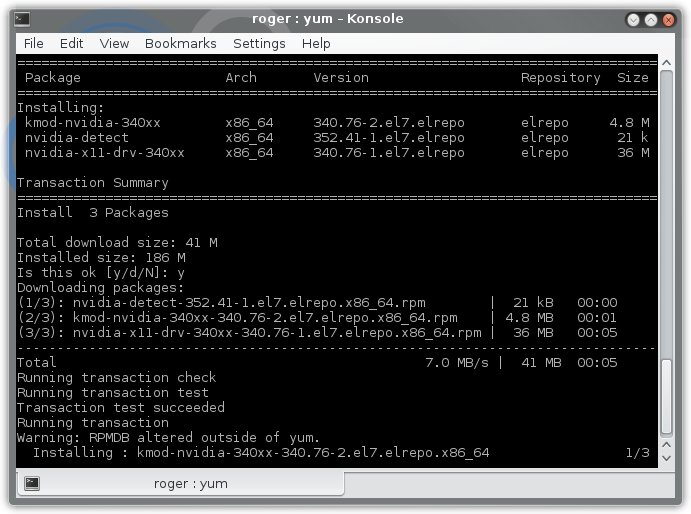Image resolution: width=691 pixels, height=514 pixels.
Task: Click 'Downloading packages:' line
Action: [x=100, y=288]
